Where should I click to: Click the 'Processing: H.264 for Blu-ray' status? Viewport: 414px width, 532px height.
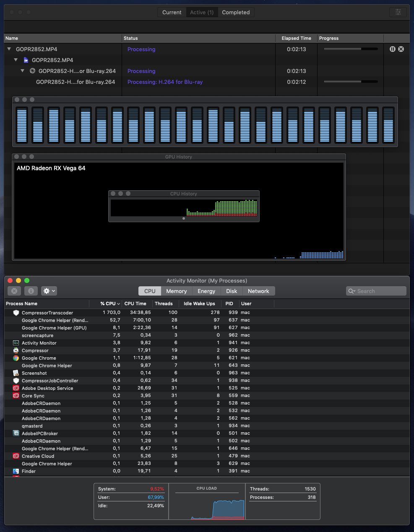pyautogui.click(x=165, y=82)
